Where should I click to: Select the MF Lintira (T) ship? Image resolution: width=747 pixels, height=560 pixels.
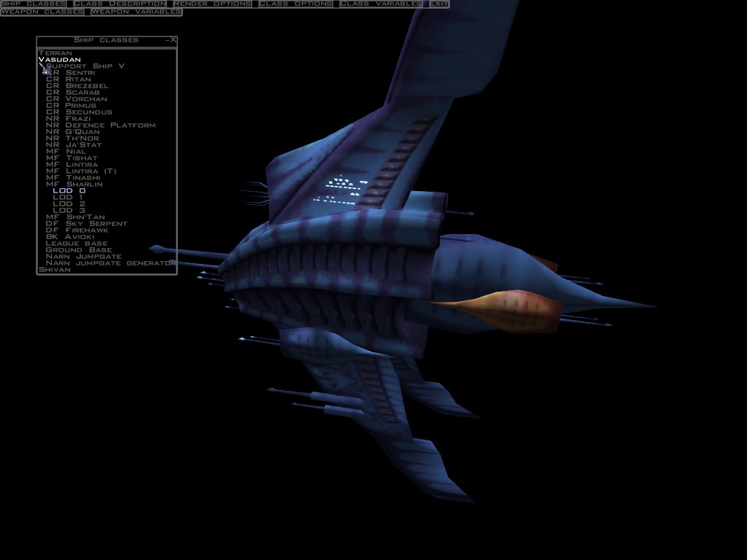81,171
